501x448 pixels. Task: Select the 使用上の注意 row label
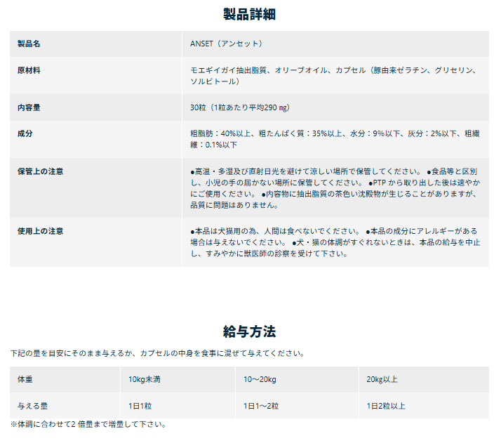tap(40, 231)
